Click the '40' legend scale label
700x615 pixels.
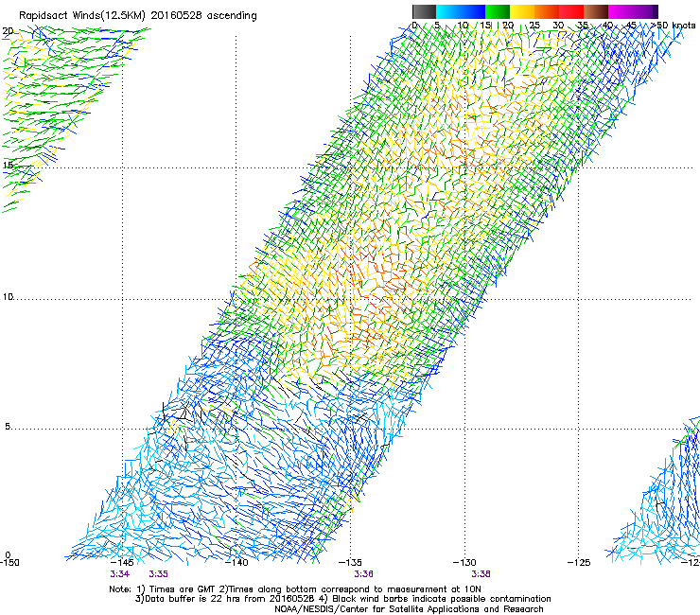607,26
